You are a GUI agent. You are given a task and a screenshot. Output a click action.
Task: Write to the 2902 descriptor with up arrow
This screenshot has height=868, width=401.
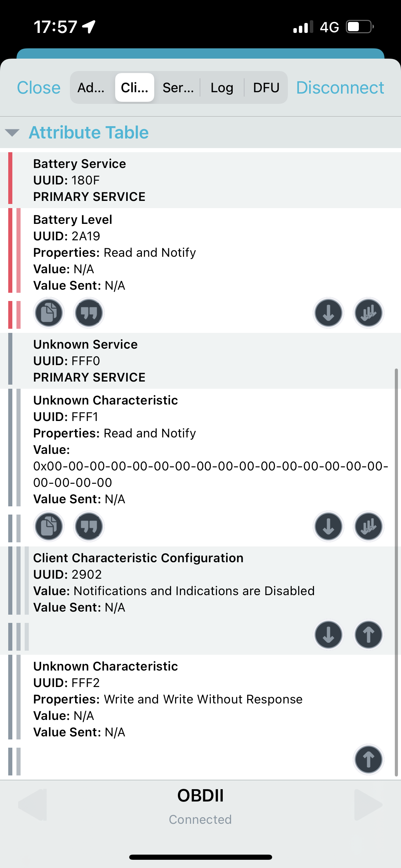tap(368, 635)
